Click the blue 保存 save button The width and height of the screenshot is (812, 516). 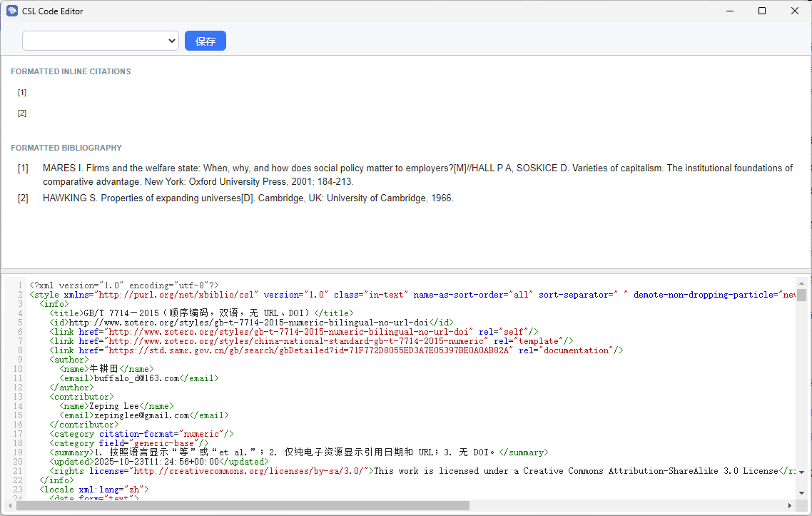click(x=205, y=41)
